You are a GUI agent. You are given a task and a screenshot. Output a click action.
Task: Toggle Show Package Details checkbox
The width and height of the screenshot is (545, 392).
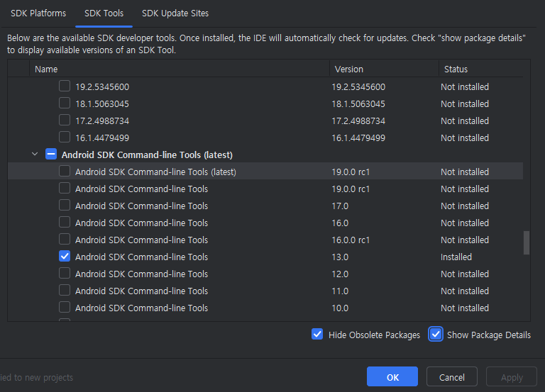click(436, 335)
